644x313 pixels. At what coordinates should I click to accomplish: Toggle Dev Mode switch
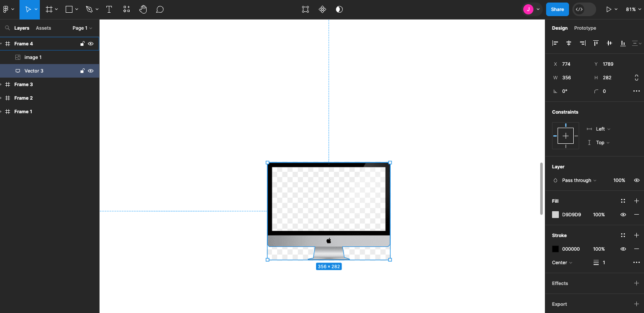tap(584, 9)
